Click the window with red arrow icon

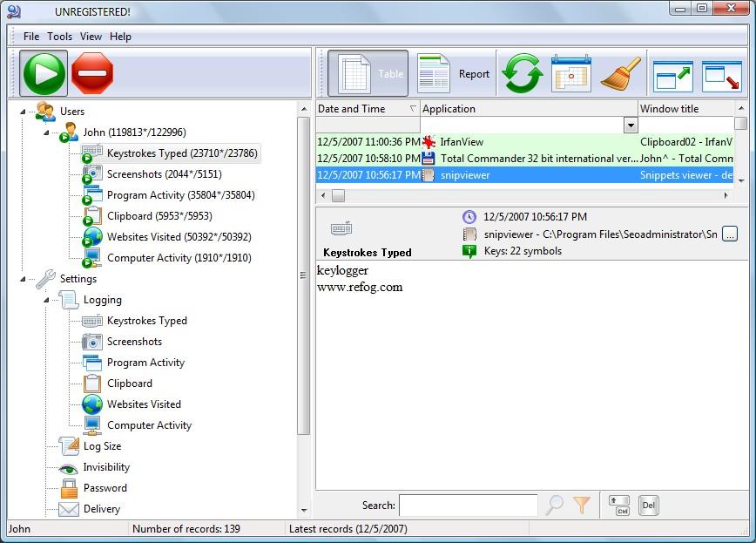pyautogui.click(x=721, y=75)
